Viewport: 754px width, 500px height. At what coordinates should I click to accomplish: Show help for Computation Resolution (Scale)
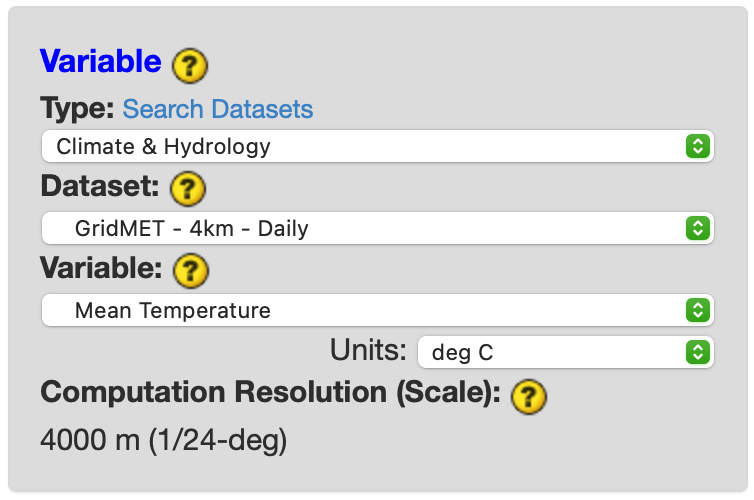pyautogui.click(x=529, y=396)
